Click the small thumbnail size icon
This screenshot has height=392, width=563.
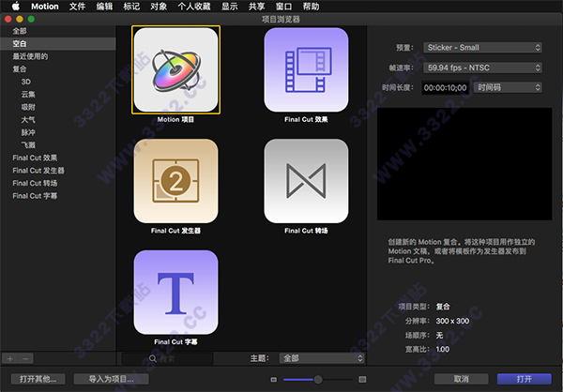point(274,379)
